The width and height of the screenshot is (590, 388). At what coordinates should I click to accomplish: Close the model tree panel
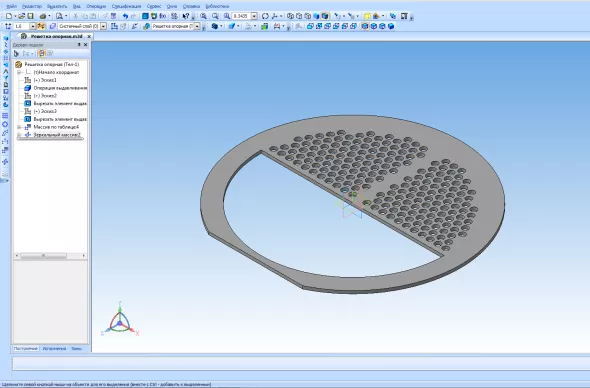[x=86, y=45]
